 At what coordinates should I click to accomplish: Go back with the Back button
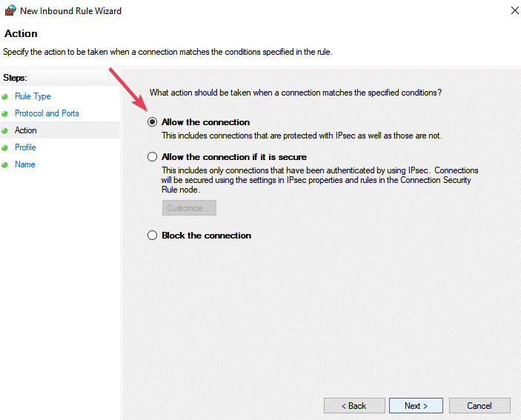(354, 406)
